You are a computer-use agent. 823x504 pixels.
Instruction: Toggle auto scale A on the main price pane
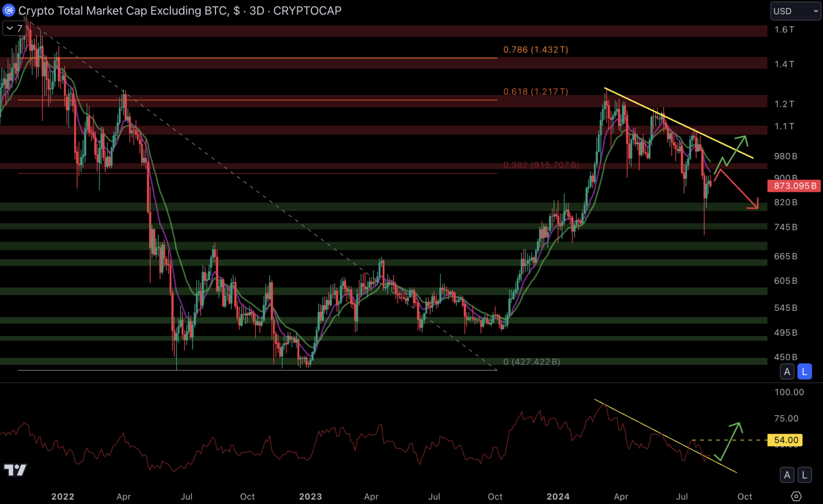click(787, 371)
